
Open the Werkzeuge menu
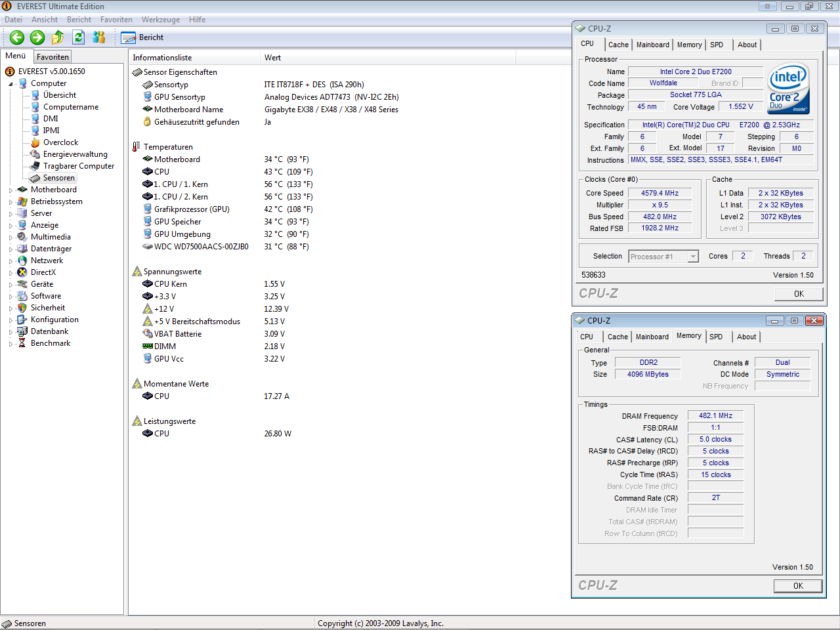pos(161,20)
